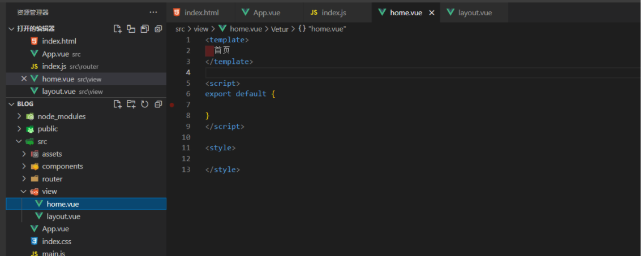The image size is (644, 256).
Task: Select the home.vue editor tab
Action: coord(406,13)
